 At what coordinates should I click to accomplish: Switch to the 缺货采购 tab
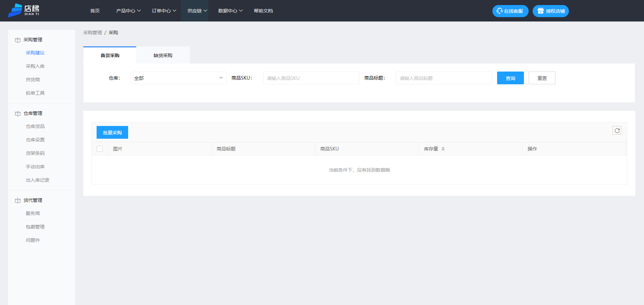(162, 55)
